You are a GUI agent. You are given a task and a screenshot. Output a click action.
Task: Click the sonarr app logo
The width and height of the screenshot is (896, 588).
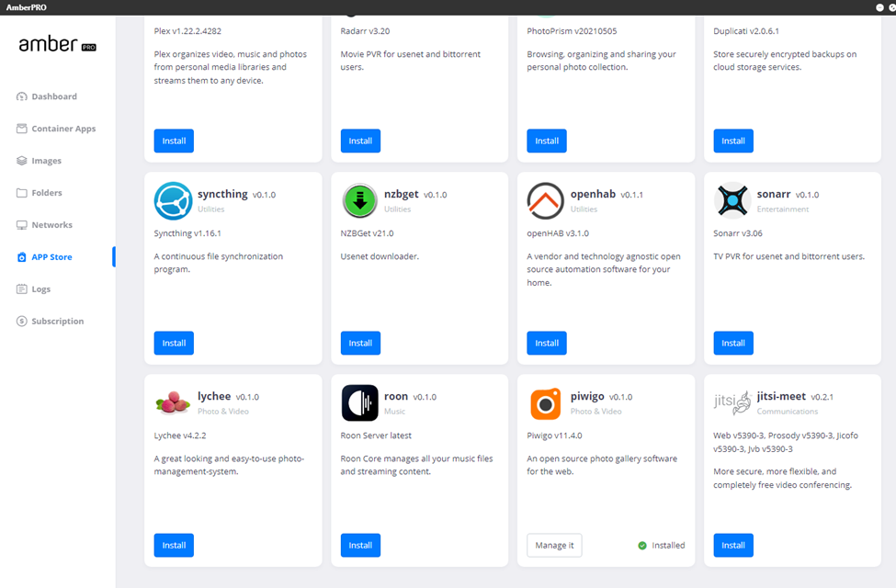732,200
